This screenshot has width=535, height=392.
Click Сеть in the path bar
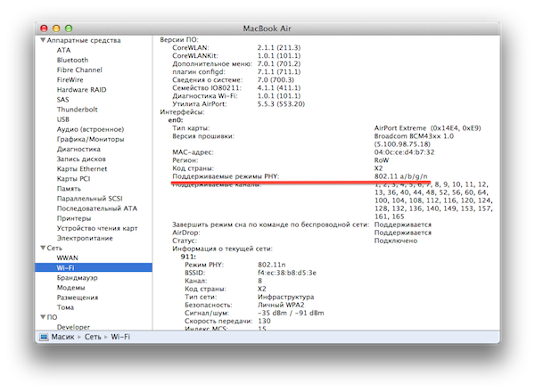pos(93,337)
